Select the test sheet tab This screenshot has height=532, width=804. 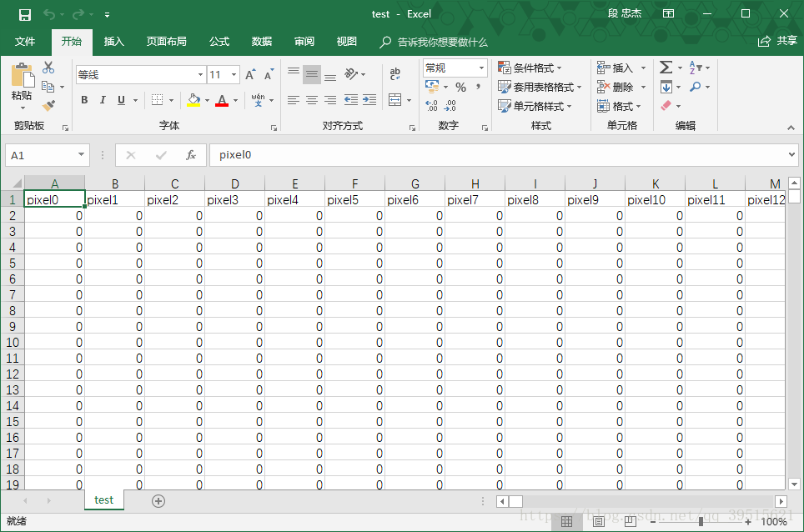coord(103,499)
